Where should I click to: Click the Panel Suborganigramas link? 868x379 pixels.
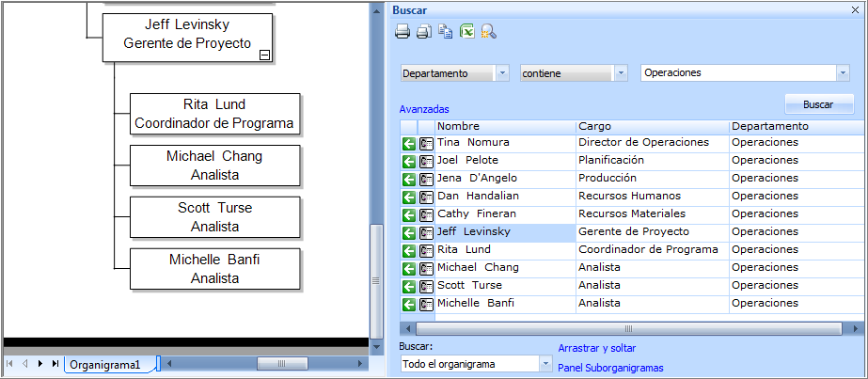tap(610, 368)
